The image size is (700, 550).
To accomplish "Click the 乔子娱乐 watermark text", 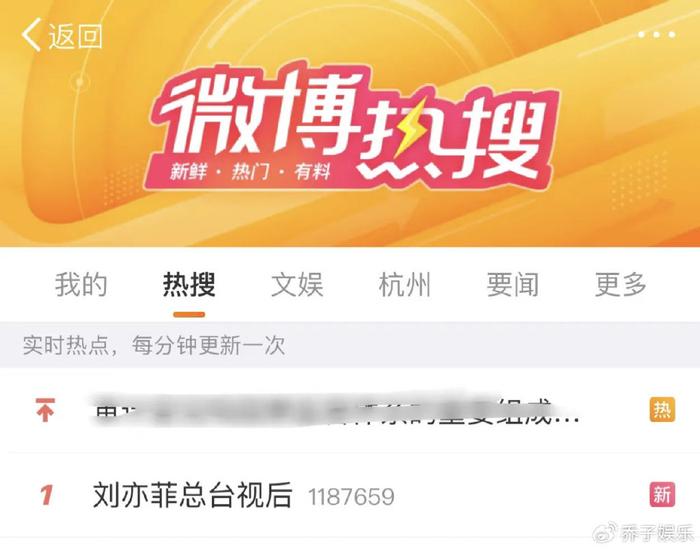I will tap(656, 534).
